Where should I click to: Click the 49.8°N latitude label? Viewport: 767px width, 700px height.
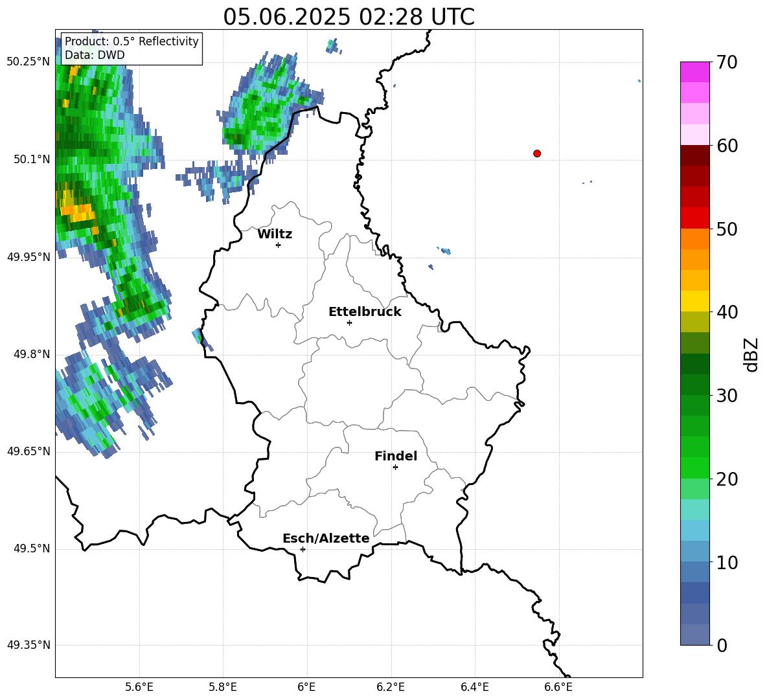(32, 354)
